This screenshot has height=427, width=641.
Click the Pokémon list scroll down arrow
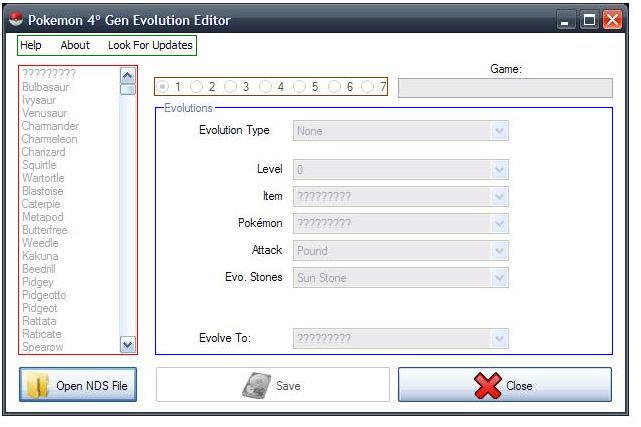pyautogui.click(x=128, y=345)
